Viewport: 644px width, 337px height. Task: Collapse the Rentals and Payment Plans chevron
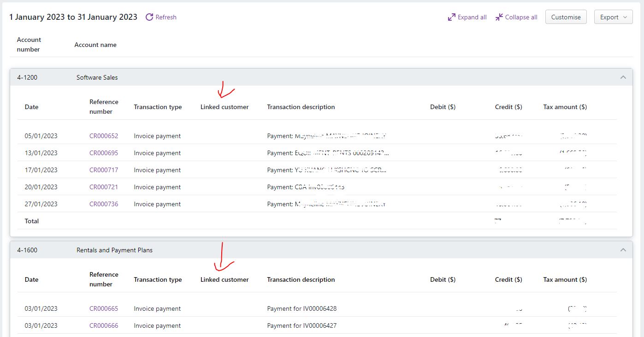623,250
